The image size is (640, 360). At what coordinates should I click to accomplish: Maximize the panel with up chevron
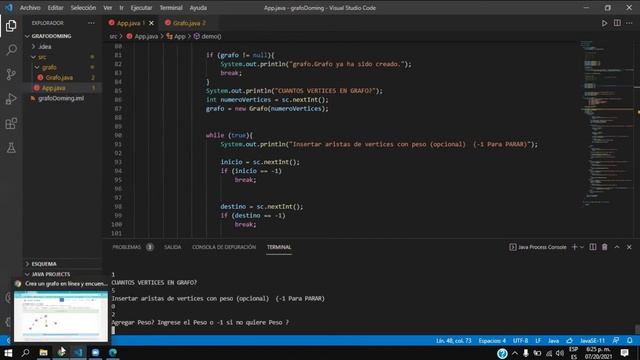(617, 247)
